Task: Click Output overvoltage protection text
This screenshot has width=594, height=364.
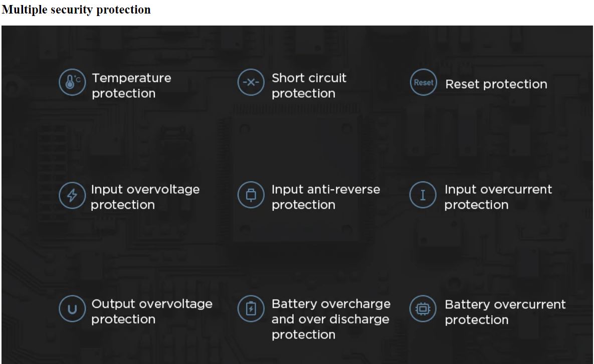Action: [152, 311]
